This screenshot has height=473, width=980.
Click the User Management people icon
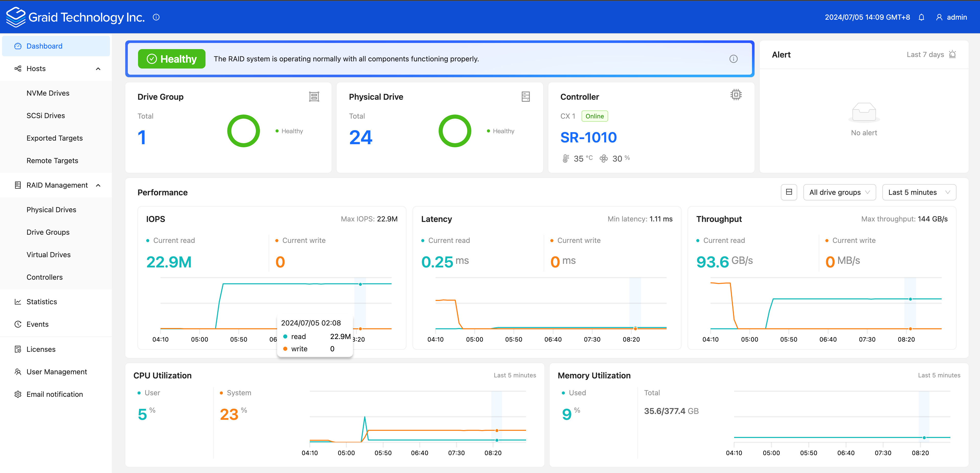[18, 371]
